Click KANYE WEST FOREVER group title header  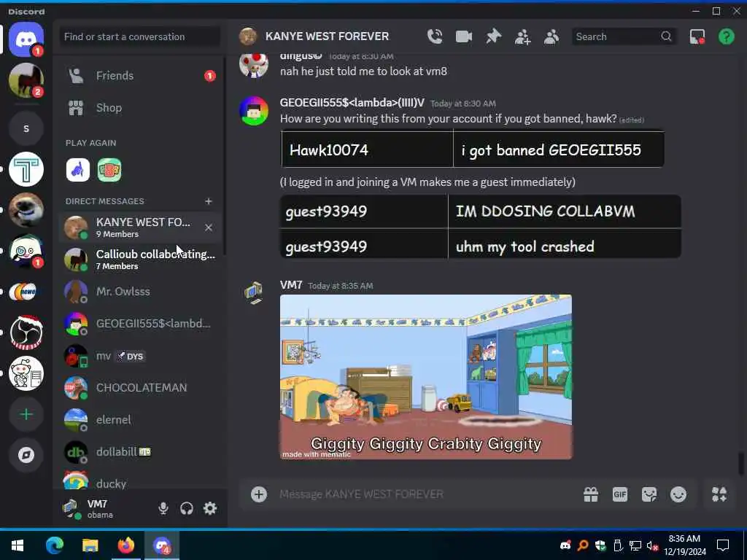[327, 36]
